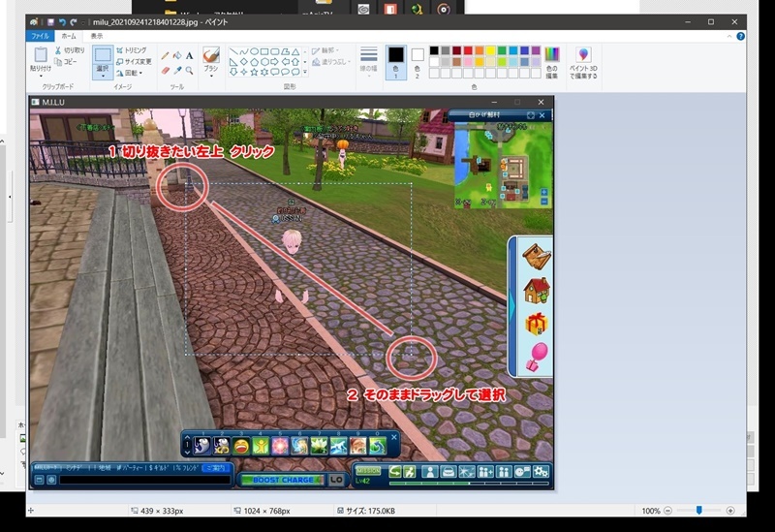
Task: Select the Magnifier tool
Action: coord(190,70)
